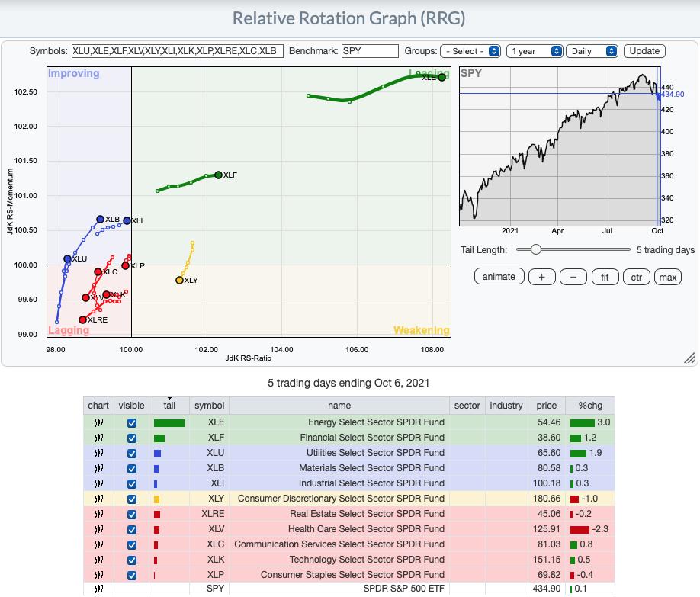Open the XLY row chart icon
The image size is (700, 597).
click(x=98, y=499)
